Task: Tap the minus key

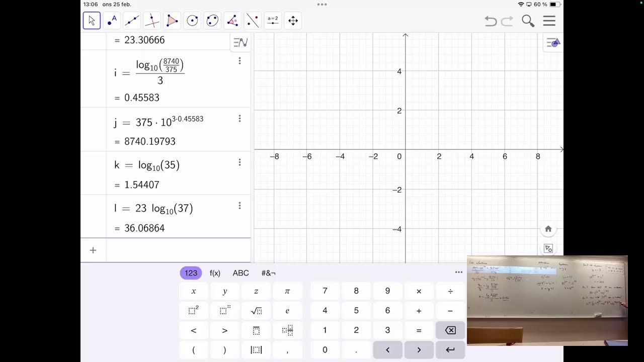Action: [x=450, y=311]
